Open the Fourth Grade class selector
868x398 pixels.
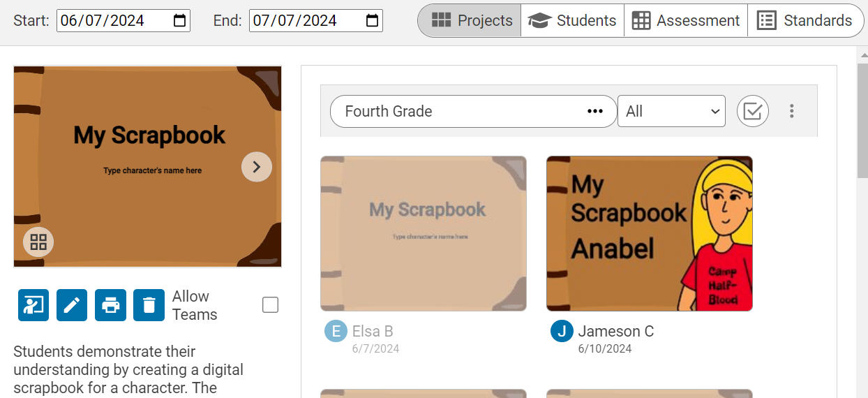473,111
